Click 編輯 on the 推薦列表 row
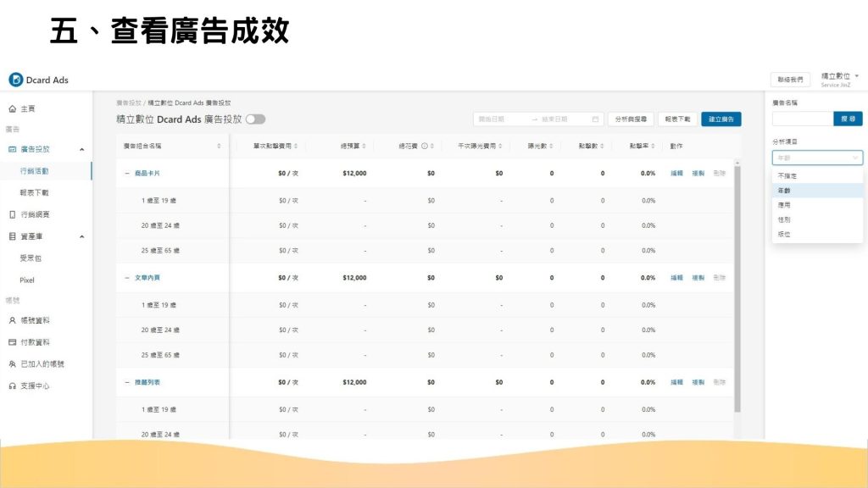Image resolution: width=868 pixels, height=488 pixels. point(676,382)
